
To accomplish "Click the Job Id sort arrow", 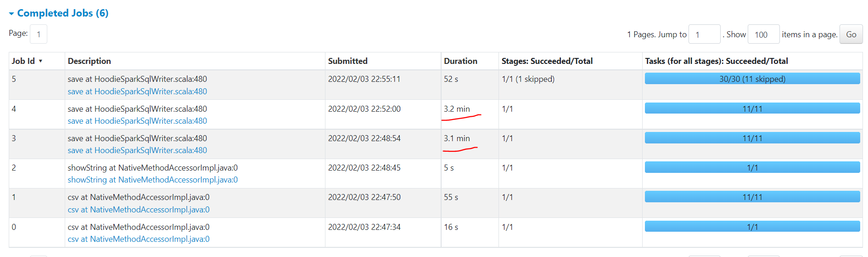I will [40, 61].
